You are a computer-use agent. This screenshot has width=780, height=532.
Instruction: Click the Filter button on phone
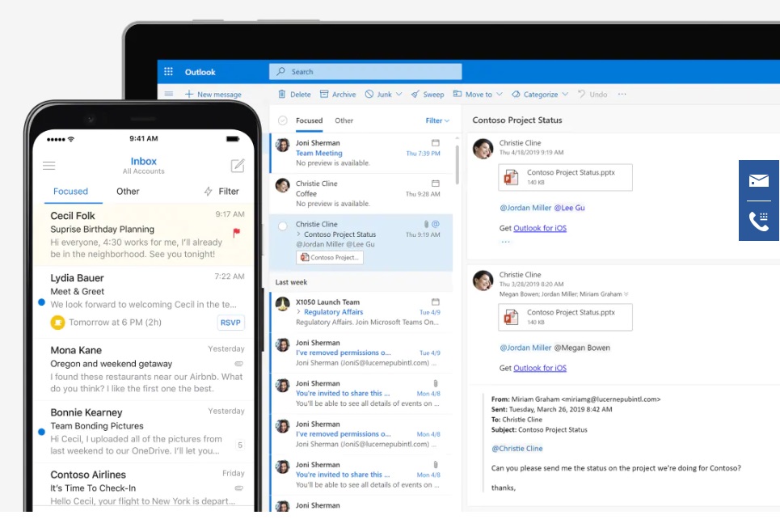point(221,191)
